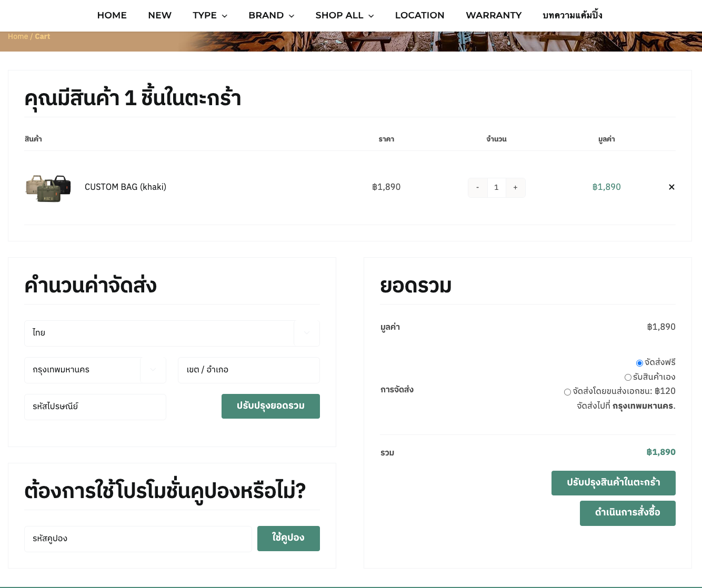This screenshot has width=702, height=588.
Task: Expand the BRAND navigation menu
Action: click(271, 16)
